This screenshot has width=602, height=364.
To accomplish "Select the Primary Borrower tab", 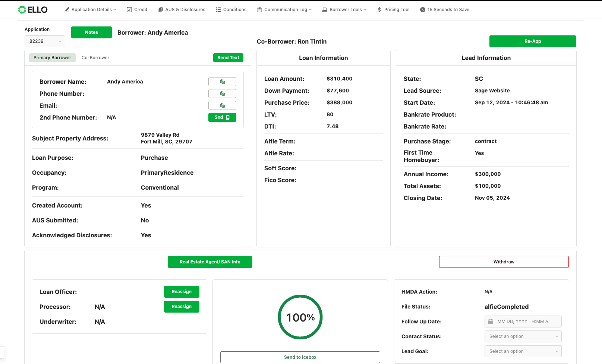I will [52, 57].
